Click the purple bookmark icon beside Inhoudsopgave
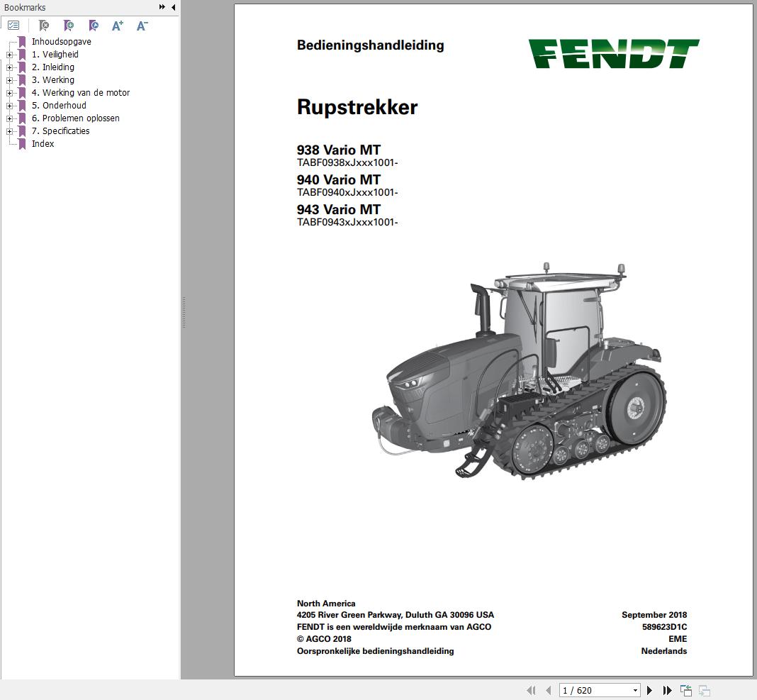 coord(22,42)
